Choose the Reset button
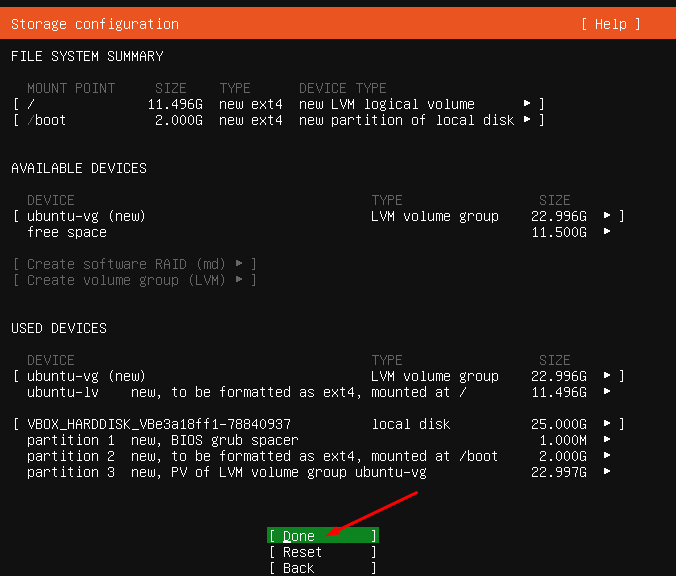This screenshot has width=676, height=576. (x=322, y=552)
